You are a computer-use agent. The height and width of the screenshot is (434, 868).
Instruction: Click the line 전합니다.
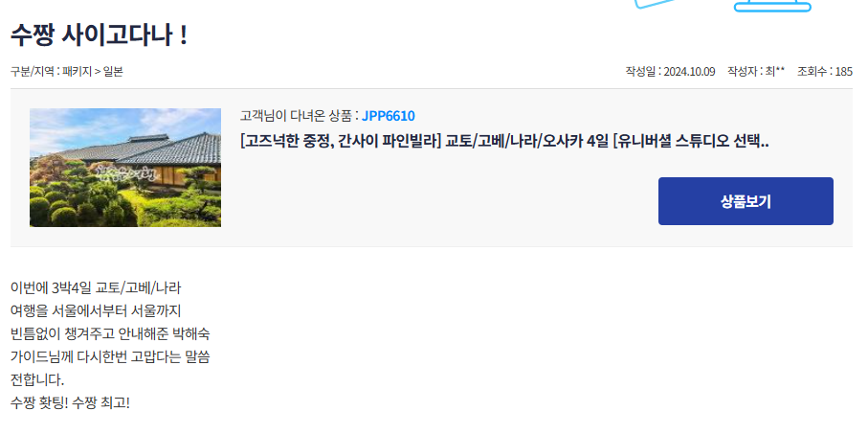37,380
